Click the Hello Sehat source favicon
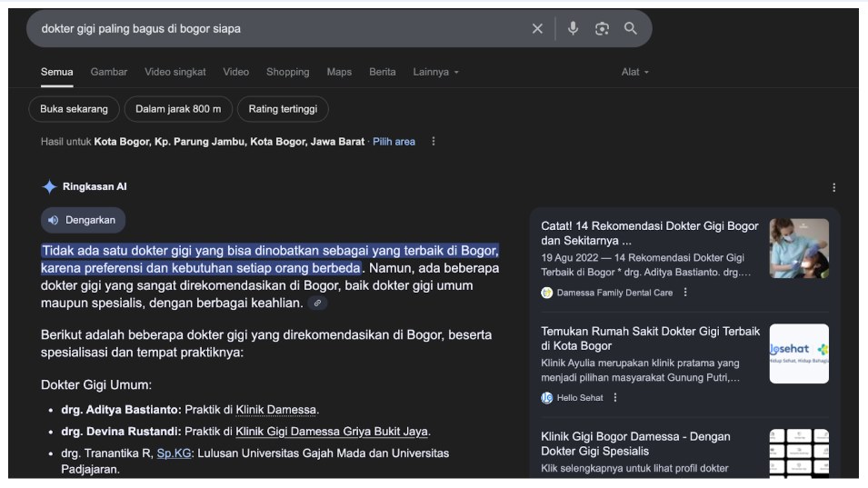This screenshot has height=488, width=868. click(547, 398)
